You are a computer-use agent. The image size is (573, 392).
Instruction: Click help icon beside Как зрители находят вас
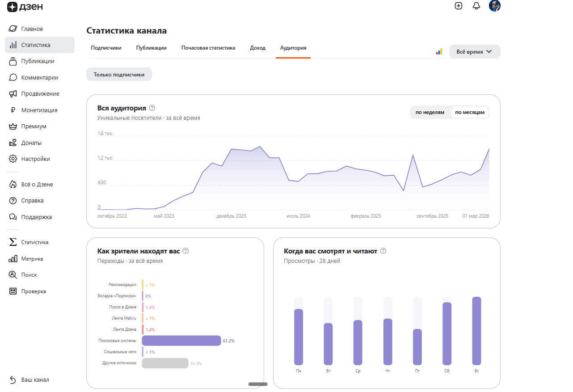(x=186, y=251)
